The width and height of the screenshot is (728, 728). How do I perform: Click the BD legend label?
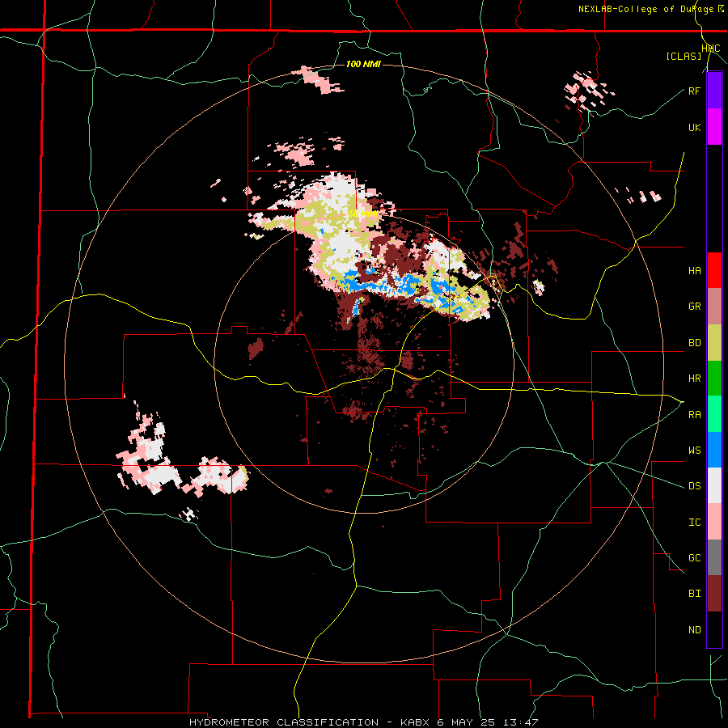[x=694, y=343]
